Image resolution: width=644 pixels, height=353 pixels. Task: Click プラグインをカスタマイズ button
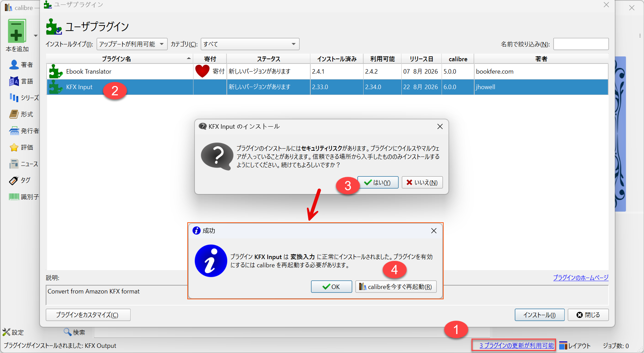click(88, 315)
